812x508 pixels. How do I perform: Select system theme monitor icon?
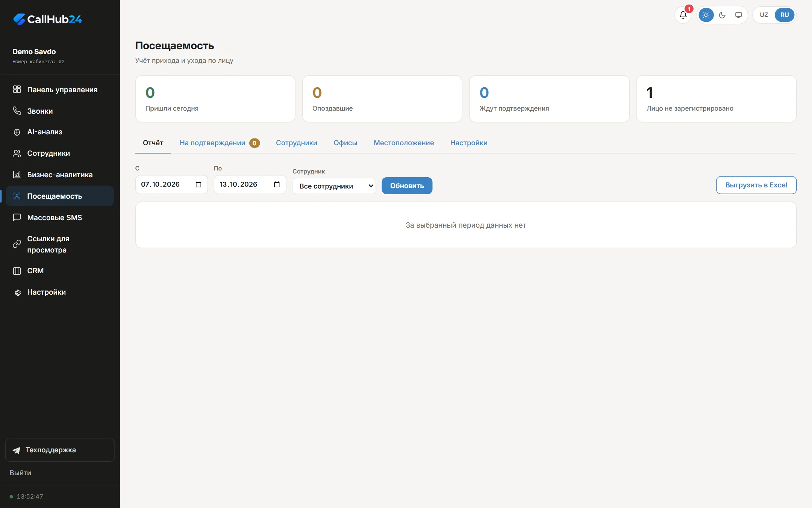[x=738, y=15]
